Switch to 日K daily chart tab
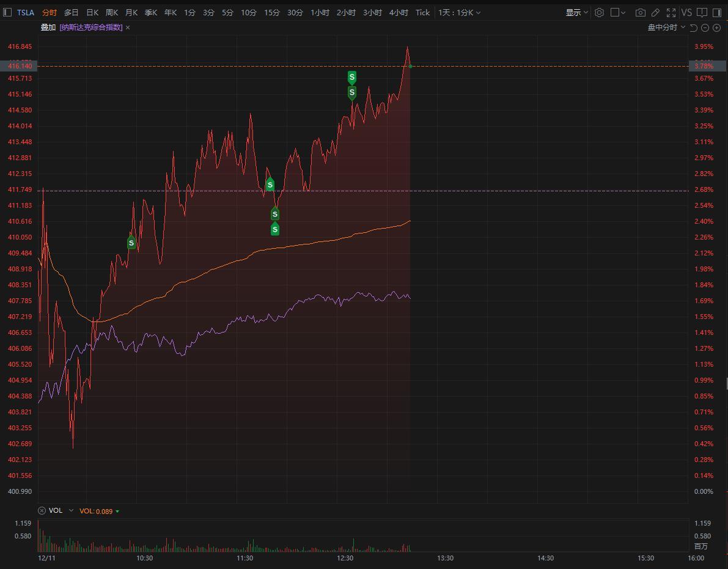Viewport: 728px width, 569px height. click(92, 13)
